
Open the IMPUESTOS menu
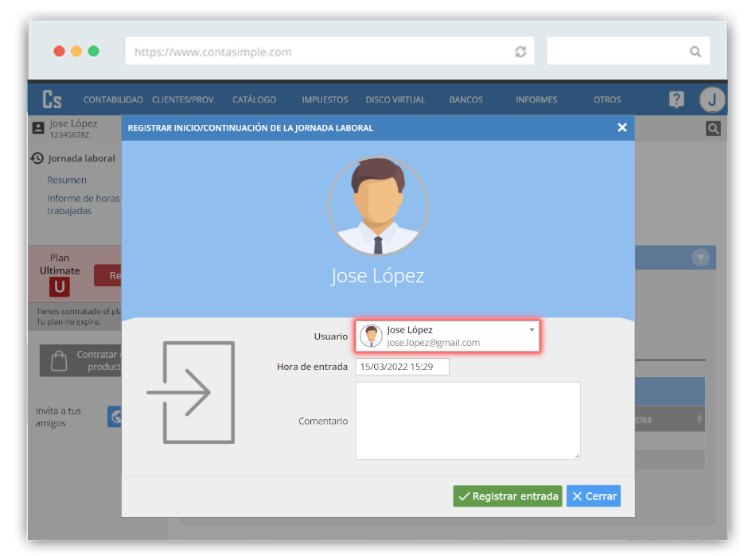pyautogui.click(x=325, y=99)
